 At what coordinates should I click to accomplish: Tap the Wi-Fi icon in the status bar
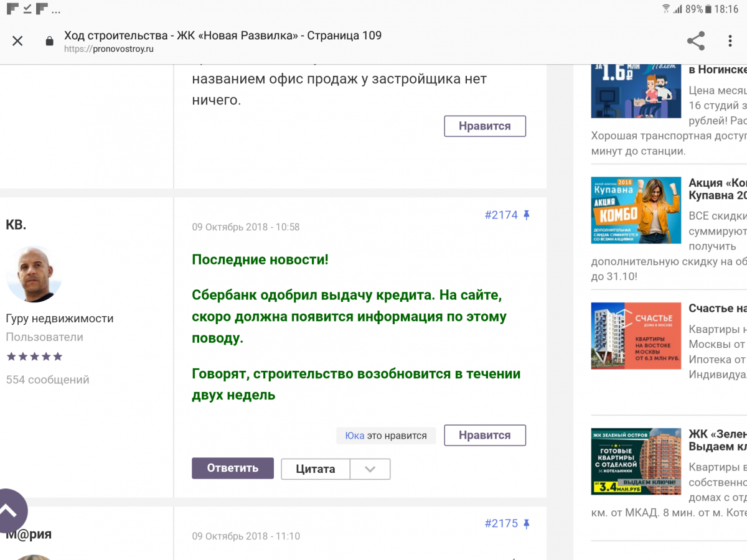click(x=666, y=9)
